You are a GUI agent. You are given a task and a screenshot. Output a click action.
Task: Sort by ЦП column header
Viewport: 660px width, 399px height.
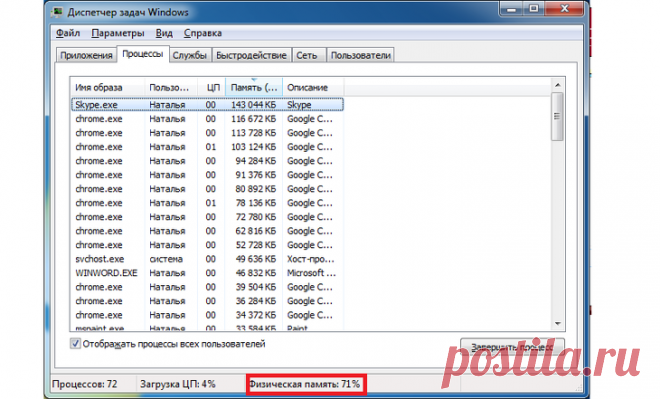211,88
